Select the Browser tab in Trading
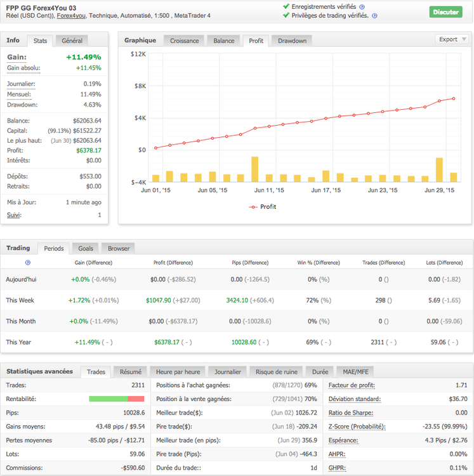Viewport: 474px width, 476px height. coord(119,248)
